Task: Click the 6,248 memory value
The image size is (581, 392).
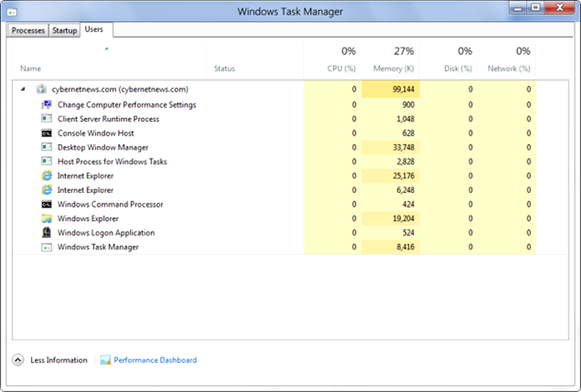Action: tap(405, 190)
